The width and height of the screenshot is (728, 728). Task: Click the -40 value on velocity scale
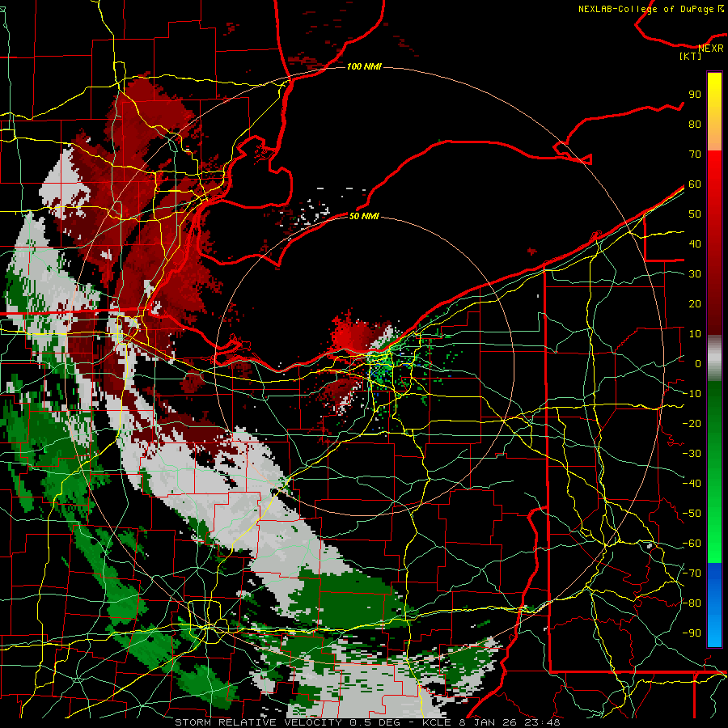[x=692, y=484]
